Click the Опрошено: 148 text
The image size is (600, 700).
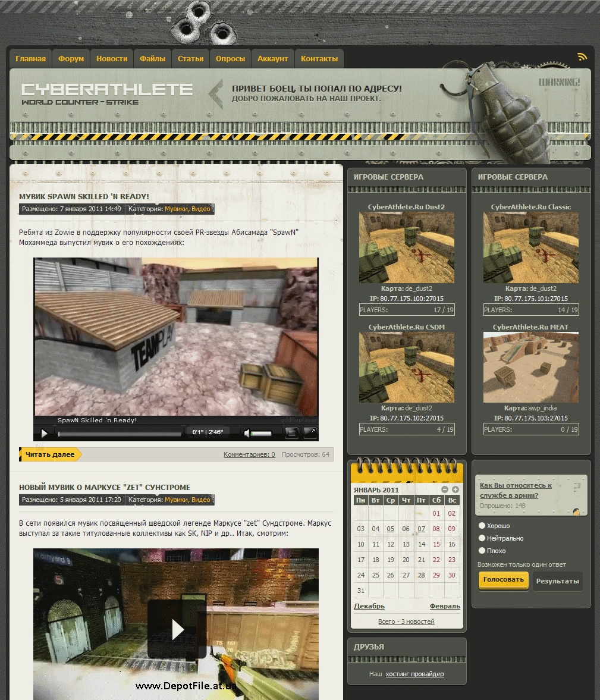pos(502,506)
